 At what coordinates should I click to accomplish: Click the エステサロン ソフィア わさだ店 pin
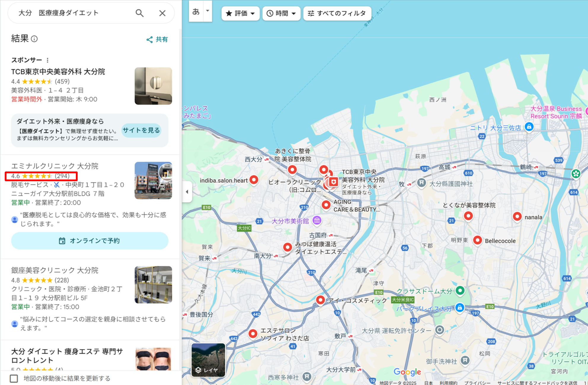[253, 333]
